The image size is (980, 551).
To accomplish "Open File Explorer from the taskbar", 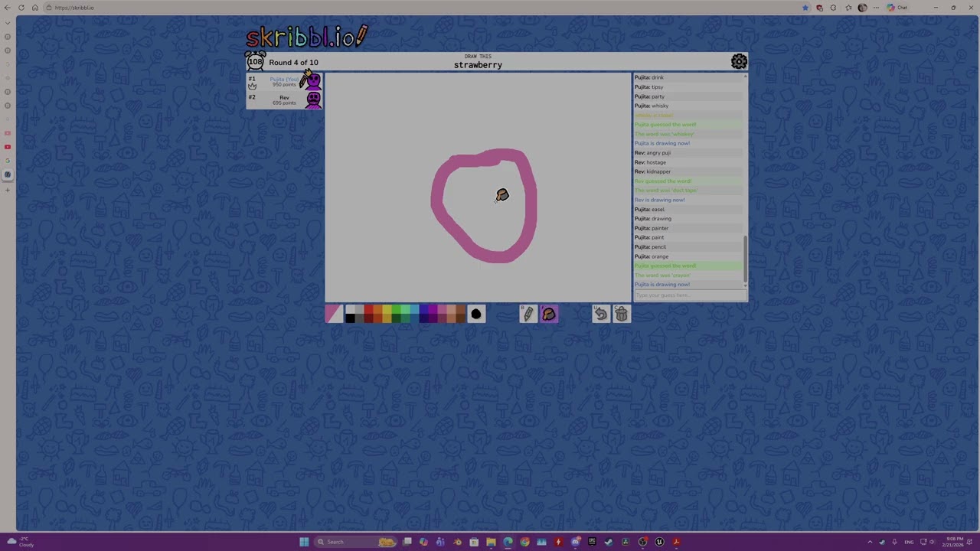I will tap(491, 542).
